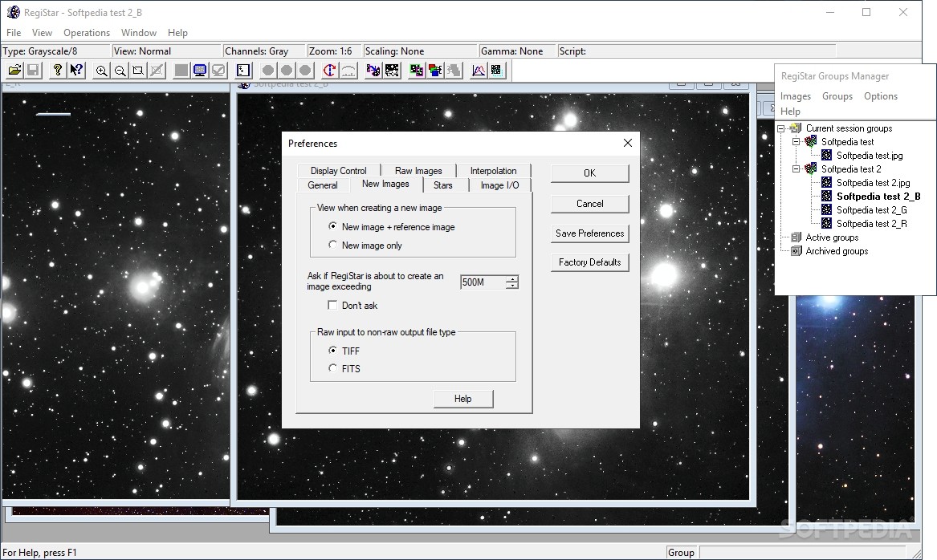Click the gray monitor with checkmark icon

click(218, 71)
